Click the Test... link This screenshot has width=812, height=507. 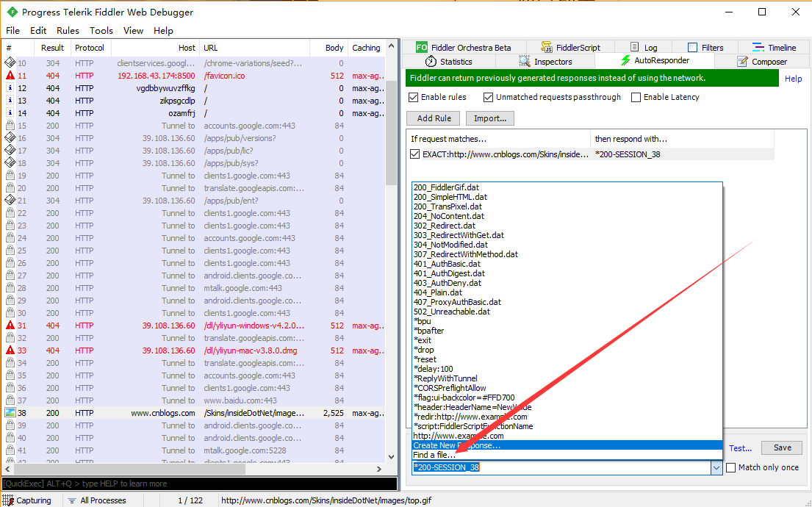740,448
